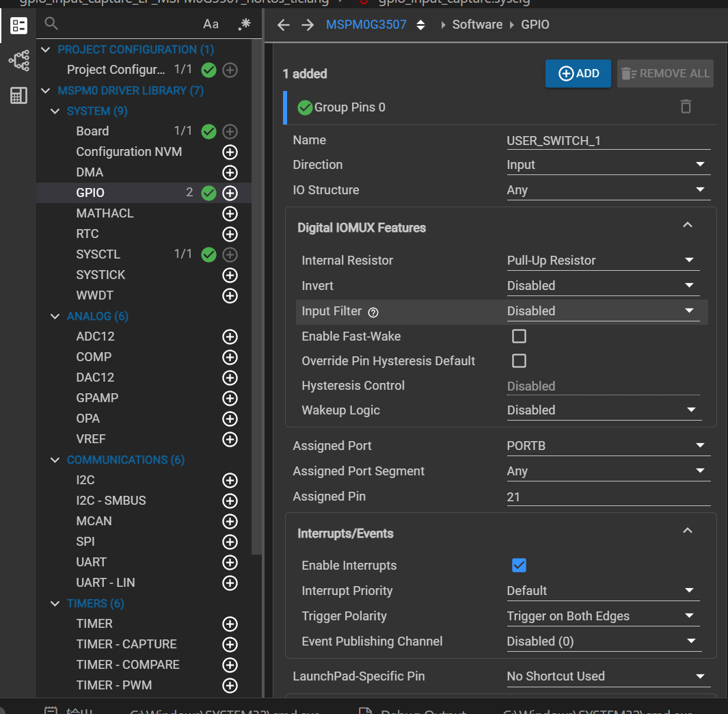This screenshot has width=728, height=714.
Task: Click the back navigation arrow
Action: [x=283, y=24]
